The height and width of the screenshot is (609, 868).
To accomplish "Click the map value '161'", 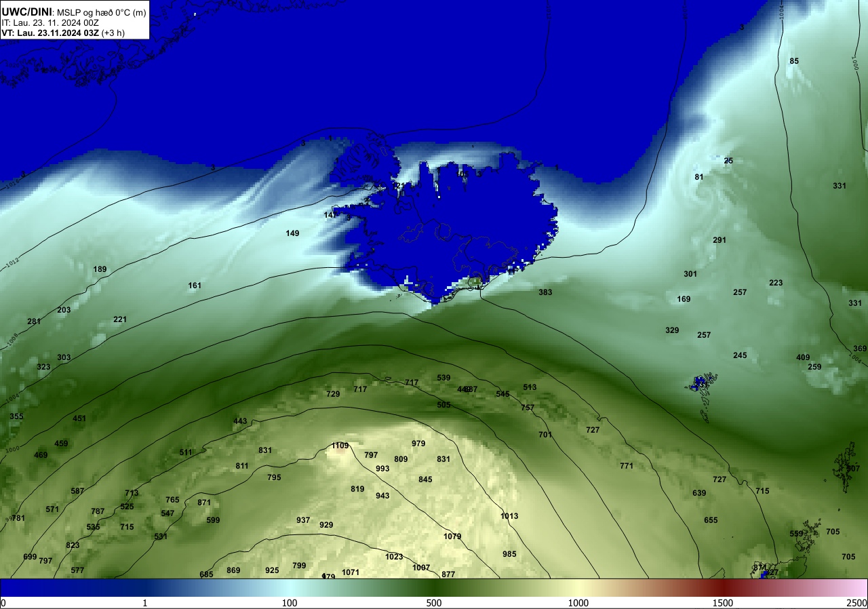I will [x=195, y=286].
